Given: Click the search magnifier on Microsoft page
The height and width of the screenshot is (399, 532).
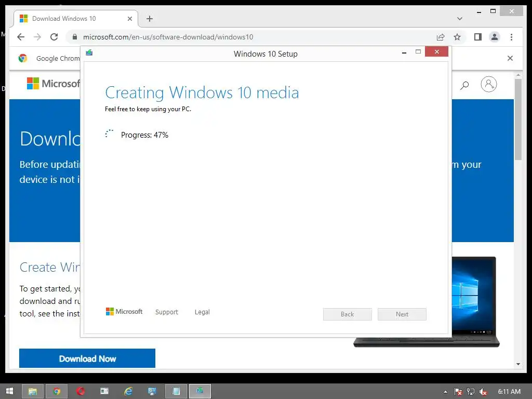Looking at the screenshot, I should click(464, 85).
